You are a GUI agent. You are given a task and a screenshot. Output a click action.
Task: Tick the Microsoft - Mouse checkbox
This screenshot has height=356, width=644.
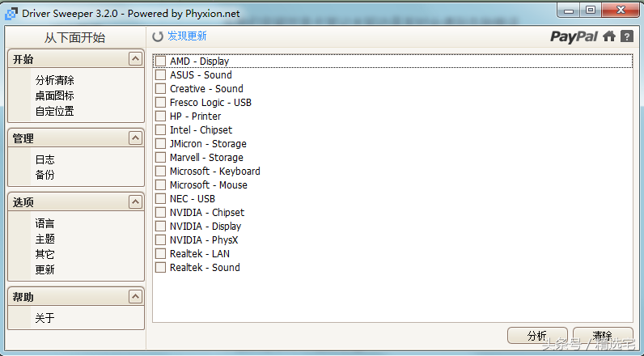(x=160, y=184)
